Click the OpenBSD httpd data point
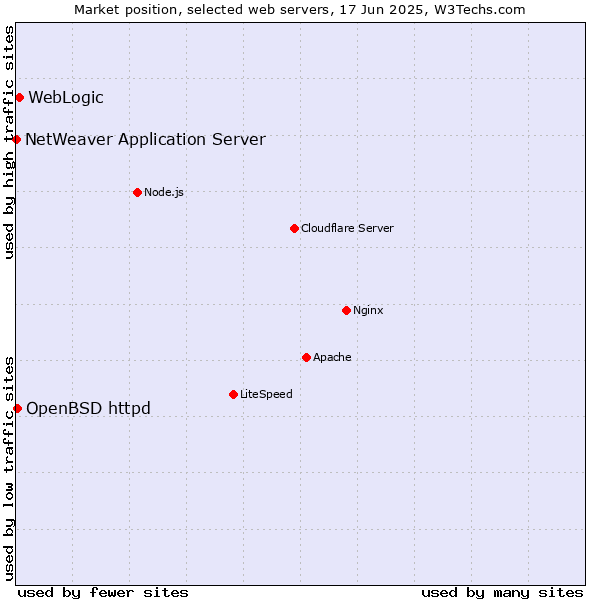 point(18,408)
